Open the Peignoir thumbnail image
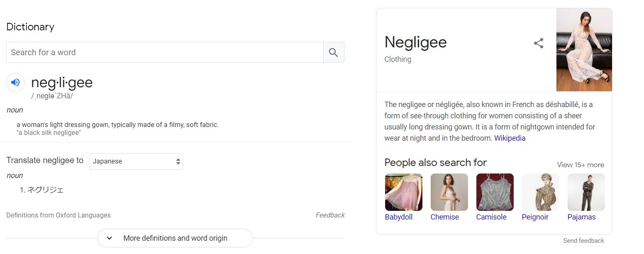 [x=540, y=192]
